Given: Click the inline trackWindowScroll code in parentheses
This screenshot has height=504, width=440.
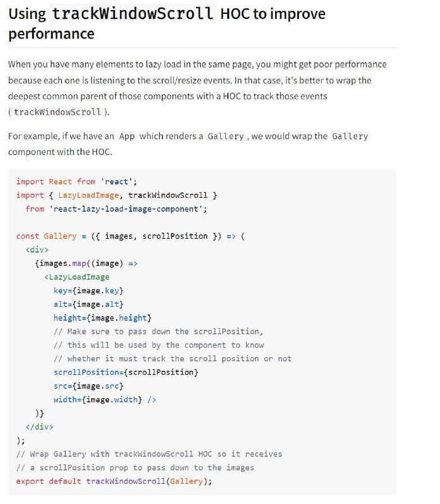Looking at the screenshot, I should click(57, 112).
